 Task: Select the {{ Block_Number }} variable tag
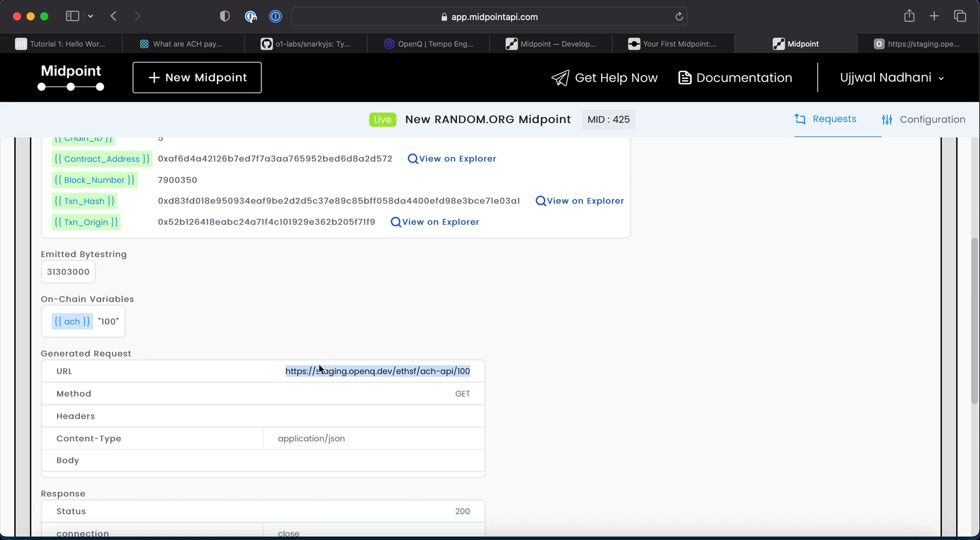tap(95, 180)
